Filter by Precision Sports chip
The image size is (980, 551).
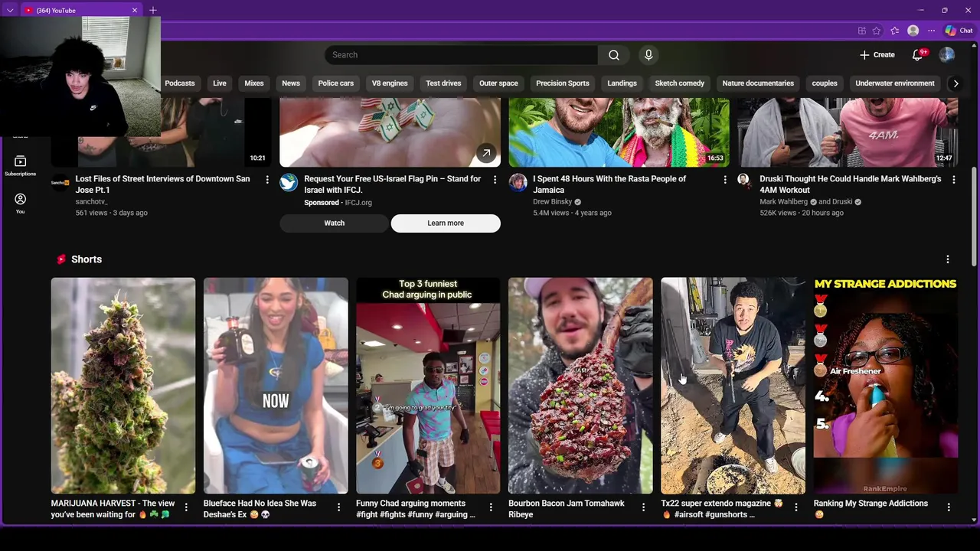tap(563, 83)
